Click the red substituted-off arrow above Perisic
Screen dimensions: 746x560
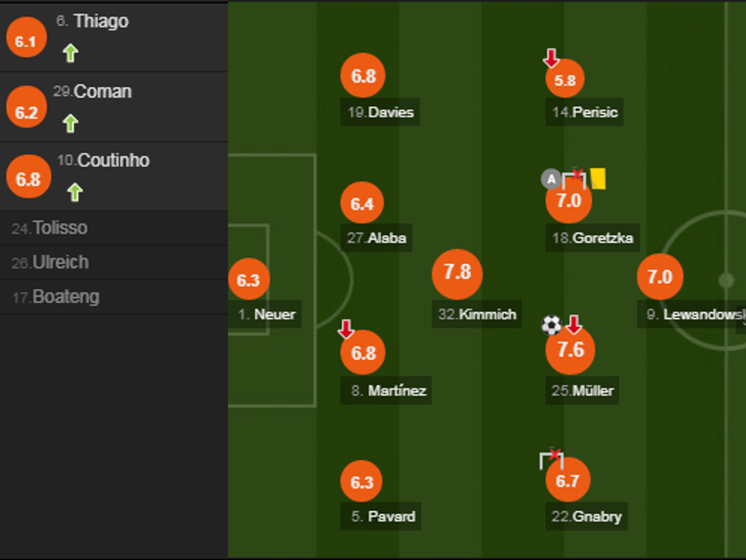[x=551, y=58]
